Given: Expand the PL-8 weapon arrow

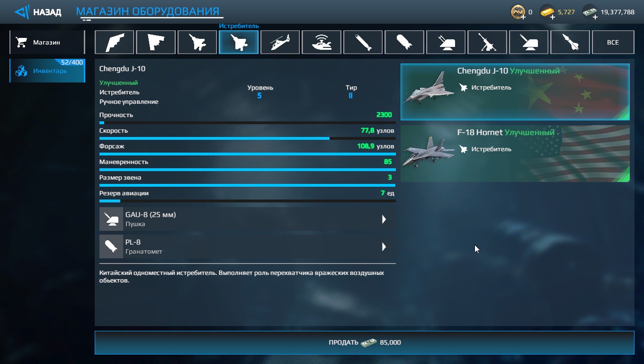Looking at the screenshot, I should [x=384, y=247].
